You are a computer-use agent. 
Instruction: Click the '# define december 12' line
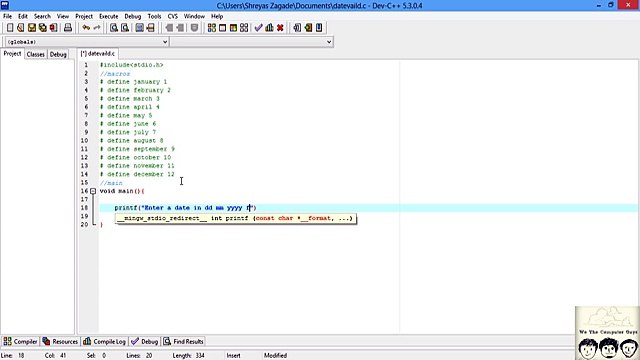[x=137, y=174]
